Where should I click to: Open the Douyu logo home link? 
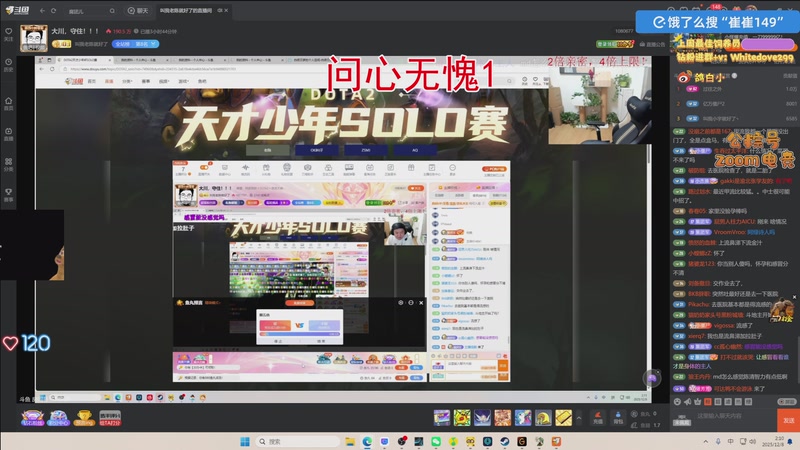pyautogui.click(x=17, y=10)
